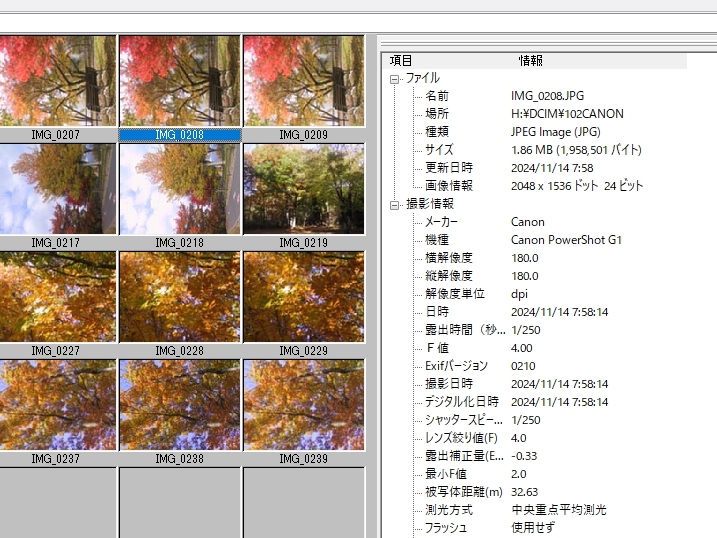Screen dimensions: 717x538
Task: Select thumbnail IMG_0219
Action: (x=304, y=189)
